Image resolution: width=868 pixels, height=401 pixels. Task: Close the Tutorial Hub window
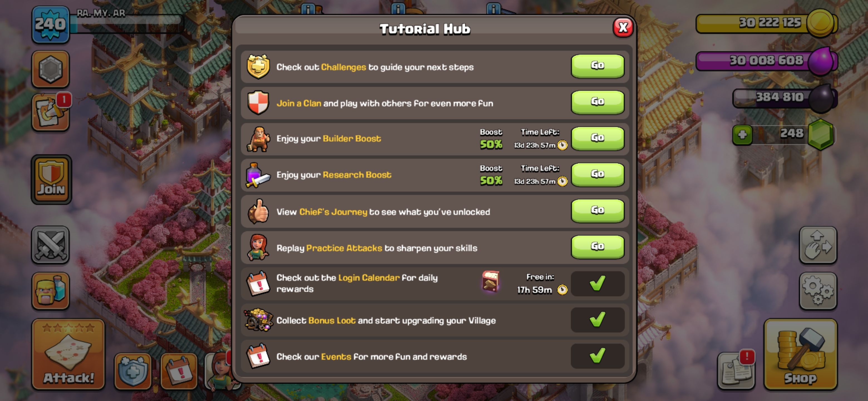[623, 27]
